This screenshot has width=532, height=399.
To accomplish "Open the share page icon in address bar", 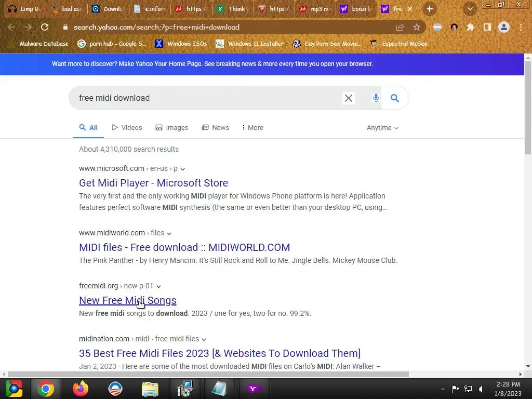I will pyautogui.click(x=400, y=27).
